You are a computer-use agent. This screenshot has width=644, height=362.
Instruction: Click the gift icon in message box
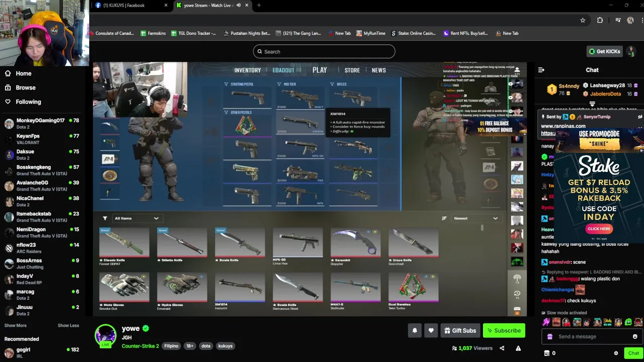tap(550, 336)
